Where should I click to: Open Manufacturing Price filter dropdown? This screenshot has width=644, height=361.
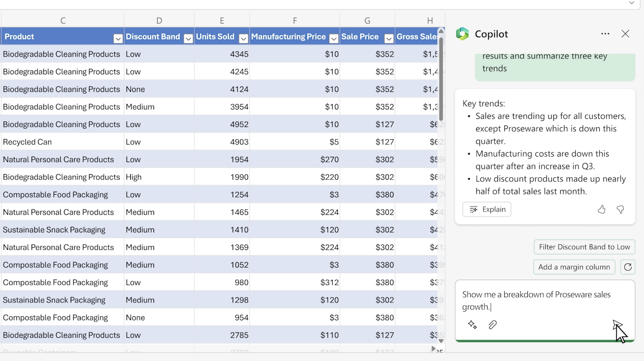tap(334, 38)
